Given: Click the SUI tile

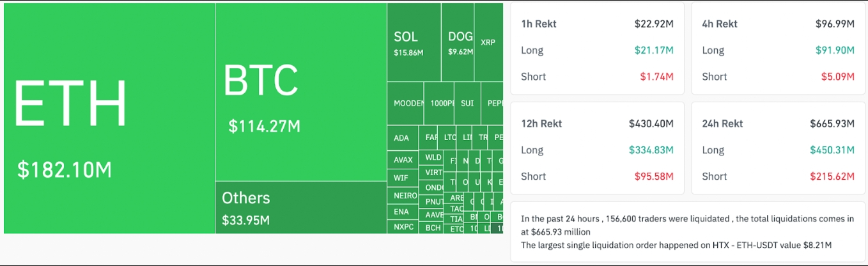Looking at the screenshot, I should click(467, 103).
